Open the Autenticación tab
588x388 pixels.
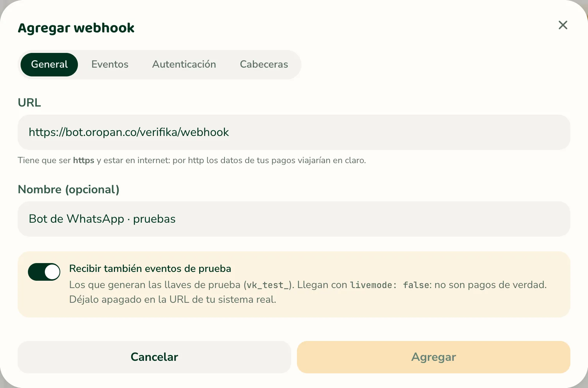(184, 65)
